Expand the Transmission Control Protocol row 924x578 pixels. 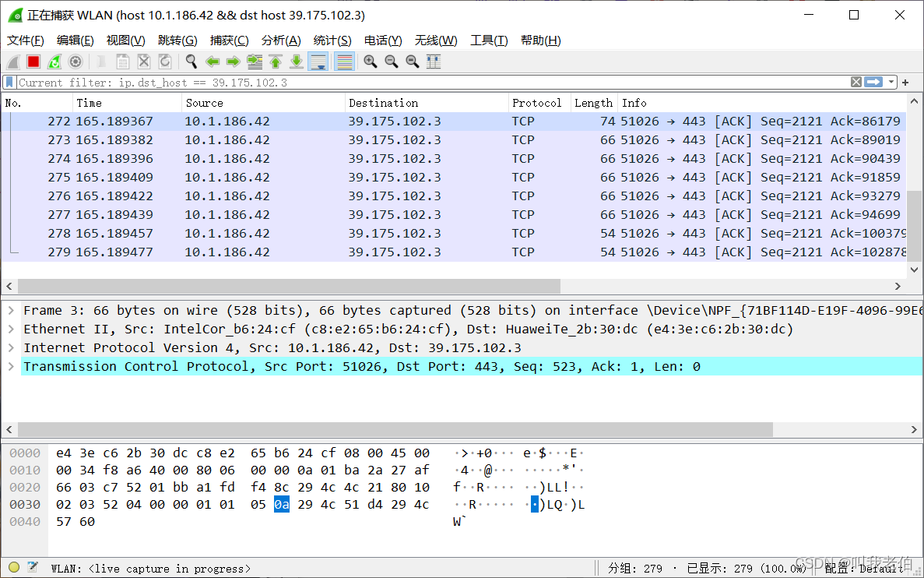11,366
